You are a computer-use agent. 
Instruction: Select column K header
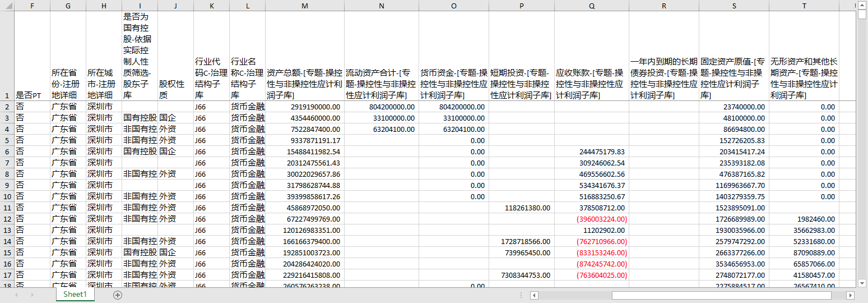[x=211, y=6]
